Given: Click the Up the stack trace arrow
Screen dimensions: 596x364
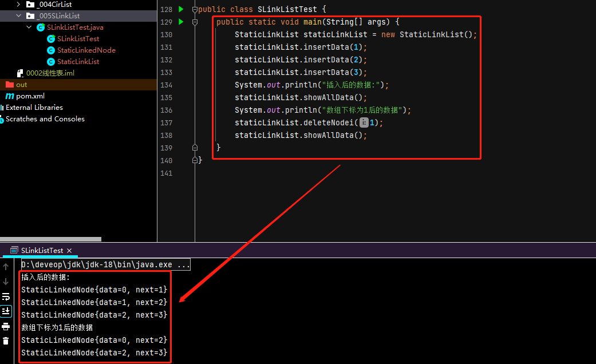Looking at the screenshot, I should pyautogui.click(x=6, y=267).
